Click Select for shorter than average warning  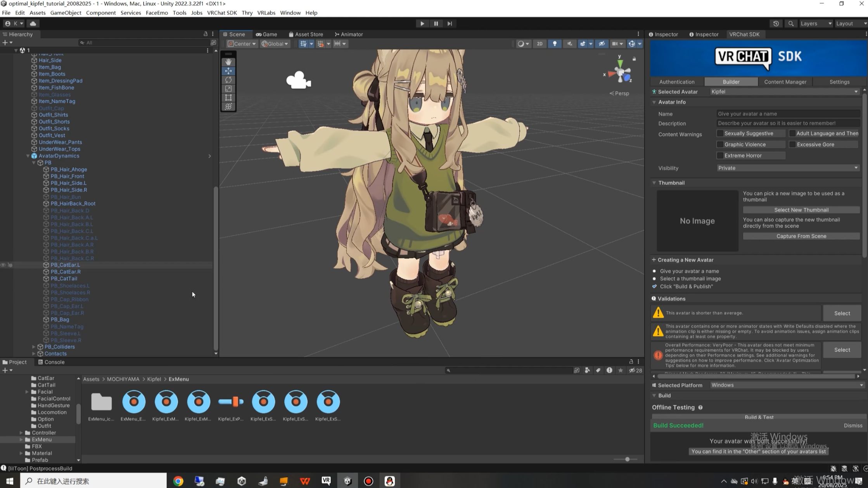point(842,313)
